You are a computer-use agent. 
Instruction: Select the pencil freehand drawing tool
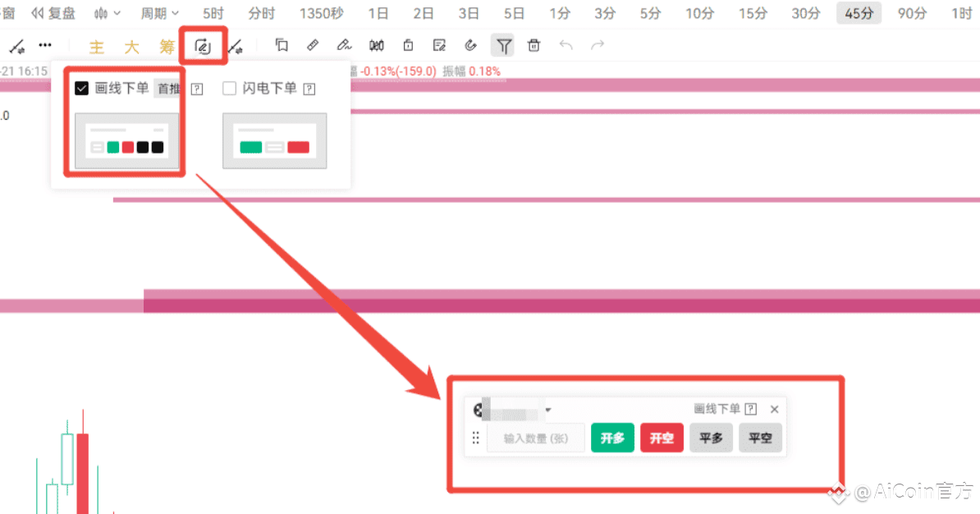[x=344, y=45]
